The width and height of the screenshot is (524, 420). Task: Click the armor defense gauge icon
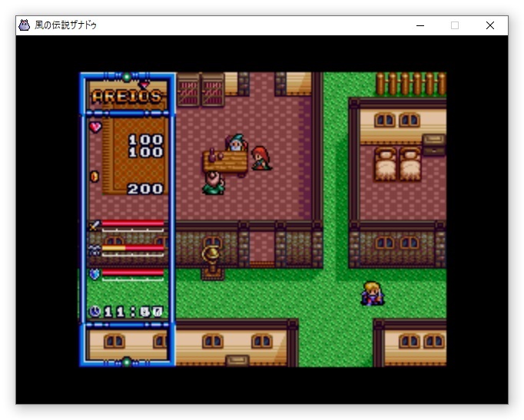tap(95, 250)
